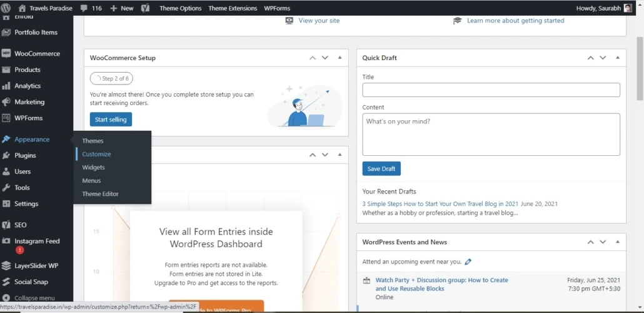Click the red alert badge under Instagram Feed
The width and height of the screenshot is (644, 313).
tap(20, 250)
